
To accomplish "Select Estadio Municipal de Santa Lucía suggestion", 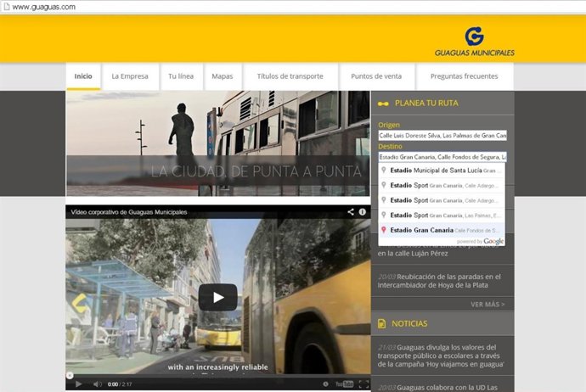I will click(442, 171).
